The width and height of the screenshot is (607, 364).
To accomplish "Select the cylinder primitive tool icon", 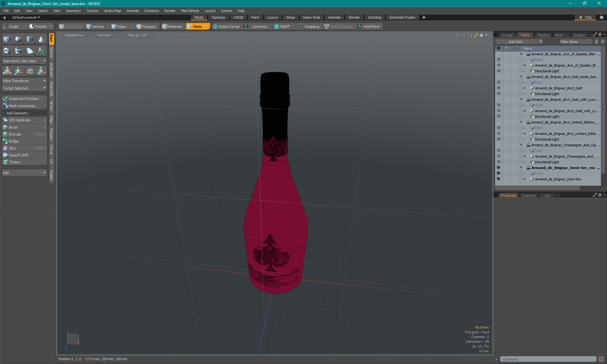I will coord(30,39).
